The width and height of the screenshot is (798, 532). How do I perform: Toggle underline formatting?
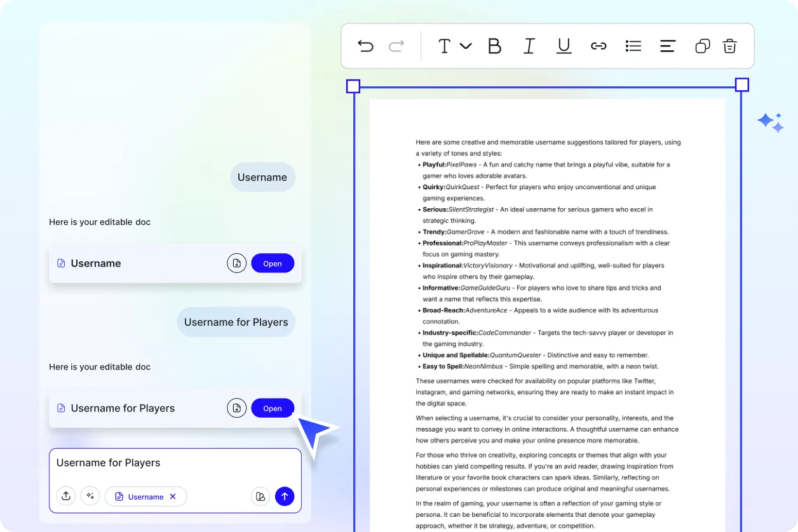coord(564,46)
